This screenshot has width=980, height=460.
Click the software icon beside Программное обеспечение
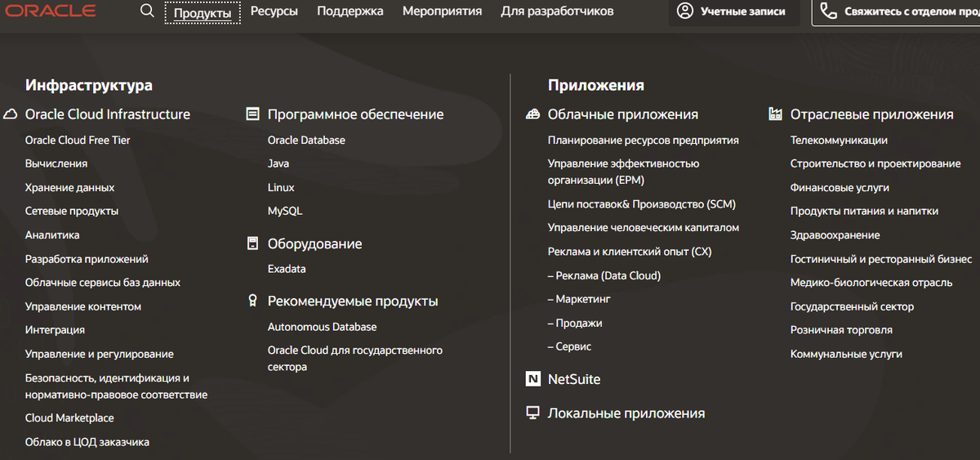pyautogui.click(x=252, y=114)
